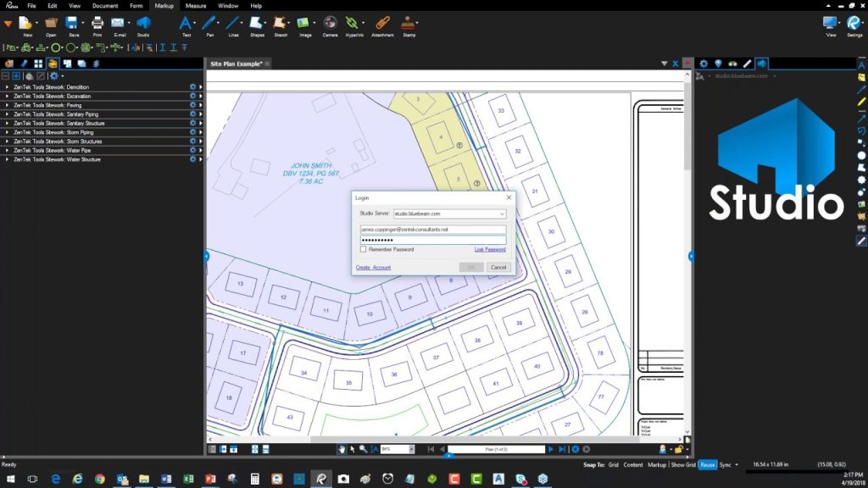Create a New document
Viewport: 868px width, 488px height.
coord(26,25)
